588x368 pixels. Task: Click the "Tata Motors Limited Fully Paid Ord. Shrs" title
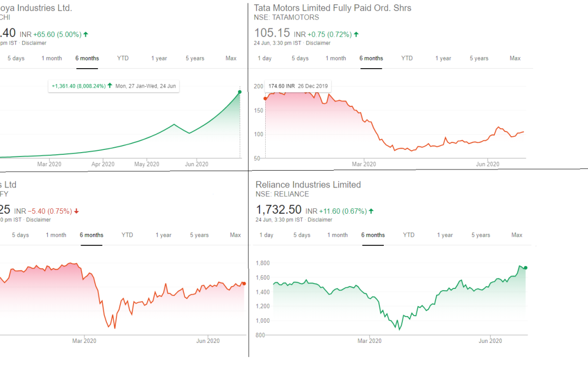(x=333, y=8)
